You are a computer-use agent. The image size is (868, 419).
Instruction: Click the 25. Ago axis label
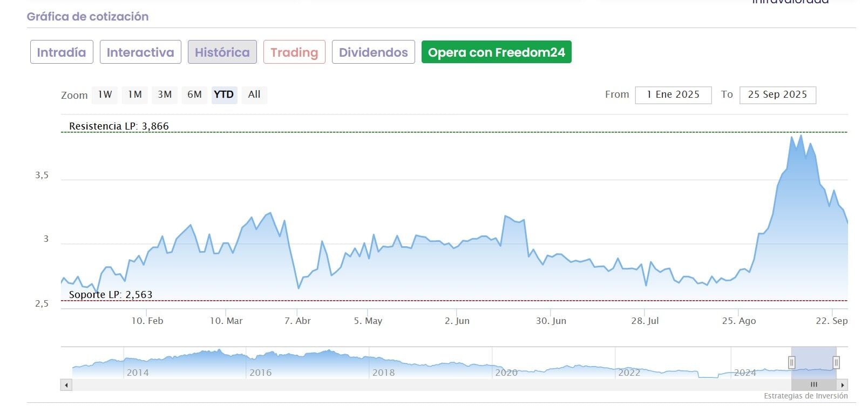pos(739,321)
